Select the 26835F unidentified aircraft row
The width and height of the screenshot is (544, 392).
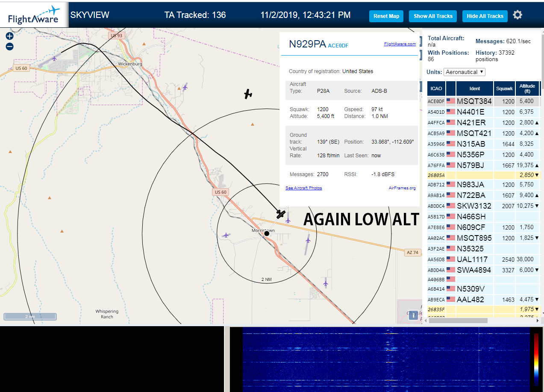(483, 309)
